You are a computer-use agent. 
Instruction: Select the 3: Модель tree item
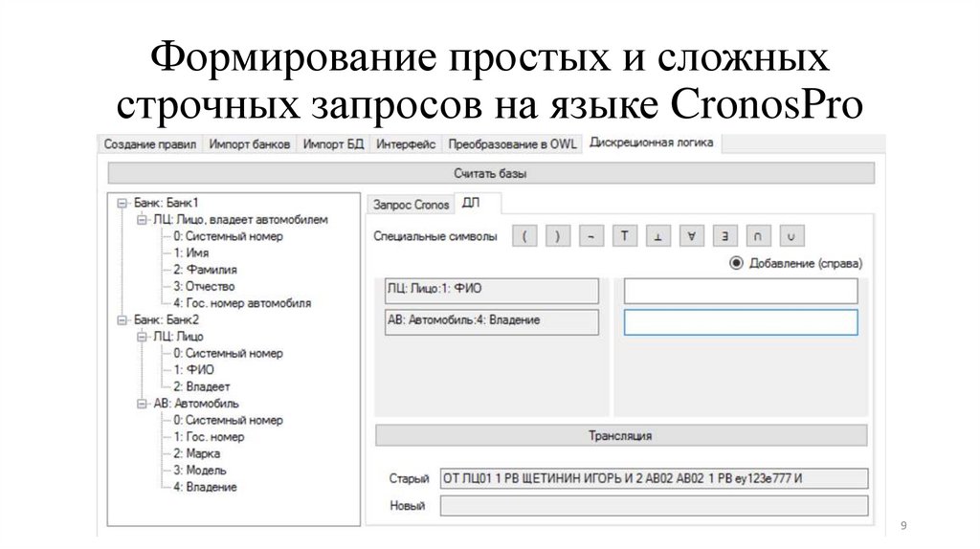(x=200, y=471)
